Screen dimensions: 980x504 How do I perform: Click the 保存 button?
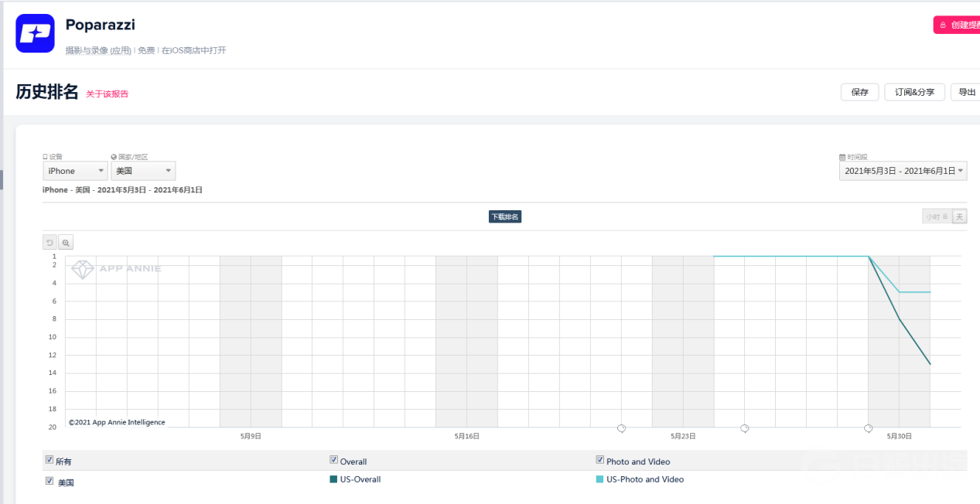pos(860,92)
